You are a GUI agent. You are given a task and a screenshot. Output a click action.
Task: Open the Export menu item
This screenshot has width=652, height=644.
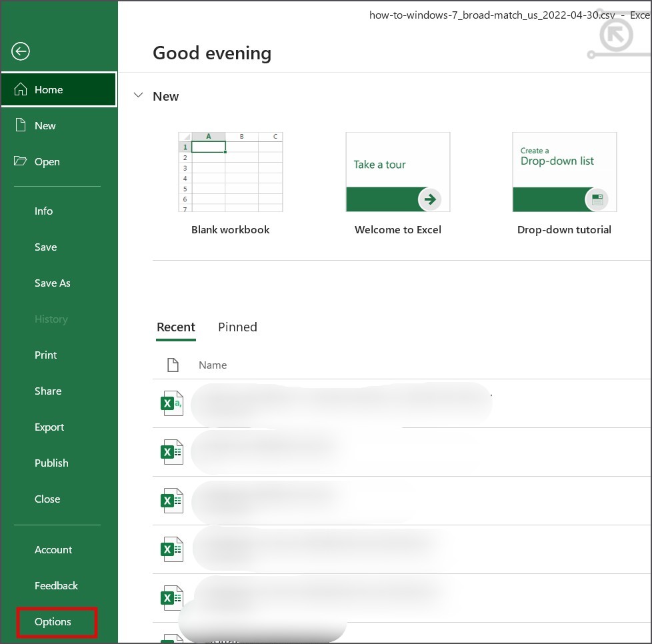49,427
